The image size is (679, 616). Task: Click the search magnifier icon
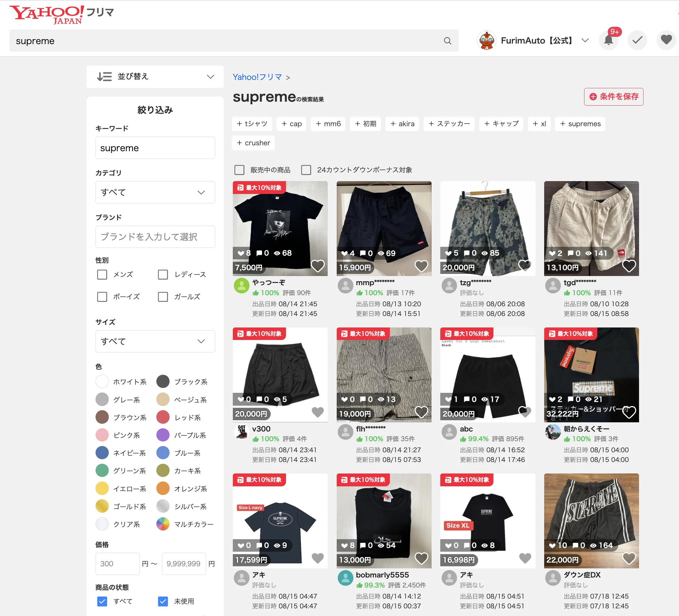448,41
